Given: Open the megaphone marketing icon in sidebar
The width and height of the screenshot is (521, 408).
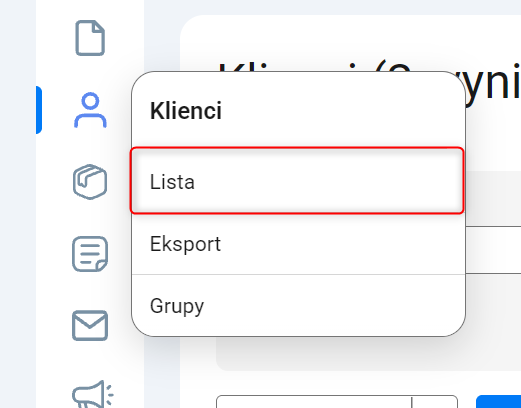Looking at the screenshot, I should coord(93,394).
